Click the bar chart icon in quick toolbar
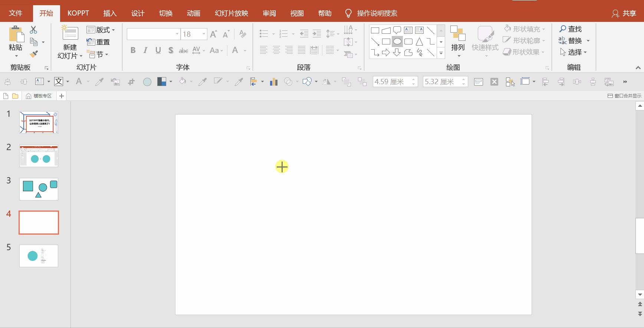Viewport: 644px width, 328px height. (274, 82)
